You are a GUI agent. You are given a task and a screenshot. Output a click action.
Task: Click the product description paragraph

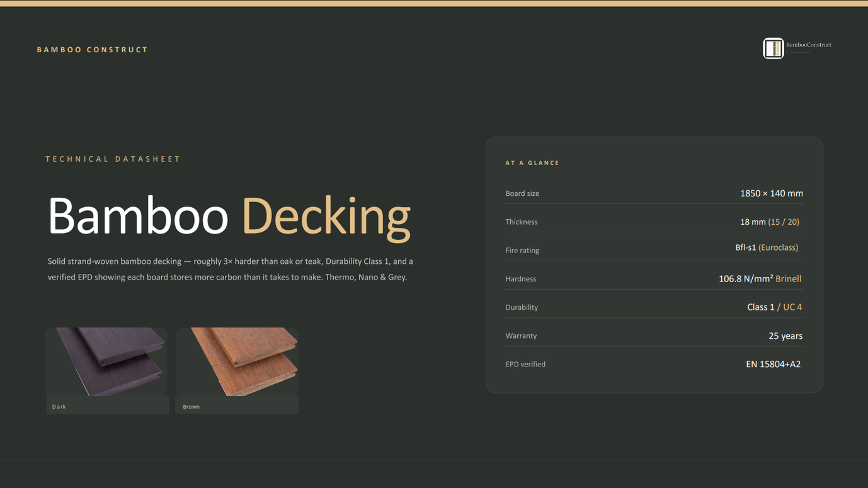click(231, 269)
